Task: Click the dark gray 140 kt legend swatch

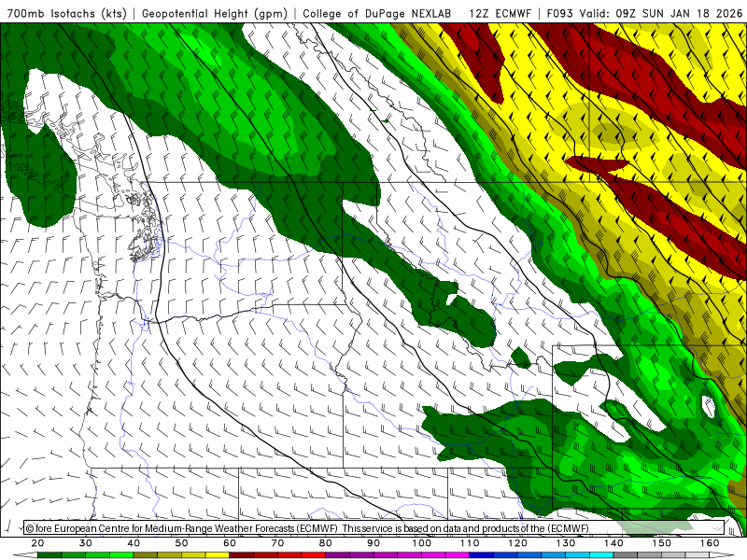Action: click(625, 555)
